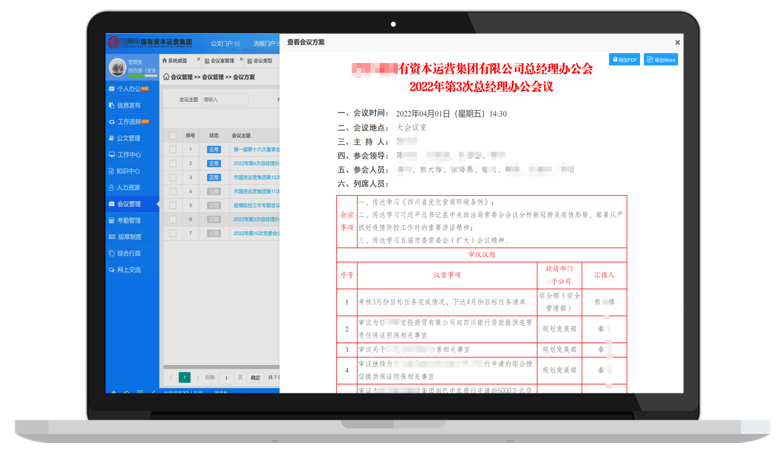This screenshot has height=451, width=784.
Task: Open the meeting link in row 3
Action: tap(256, 178)
